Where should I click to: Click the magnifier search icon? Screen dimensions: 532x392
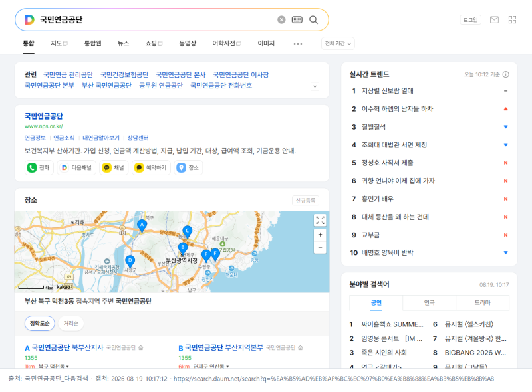(313, 20)
